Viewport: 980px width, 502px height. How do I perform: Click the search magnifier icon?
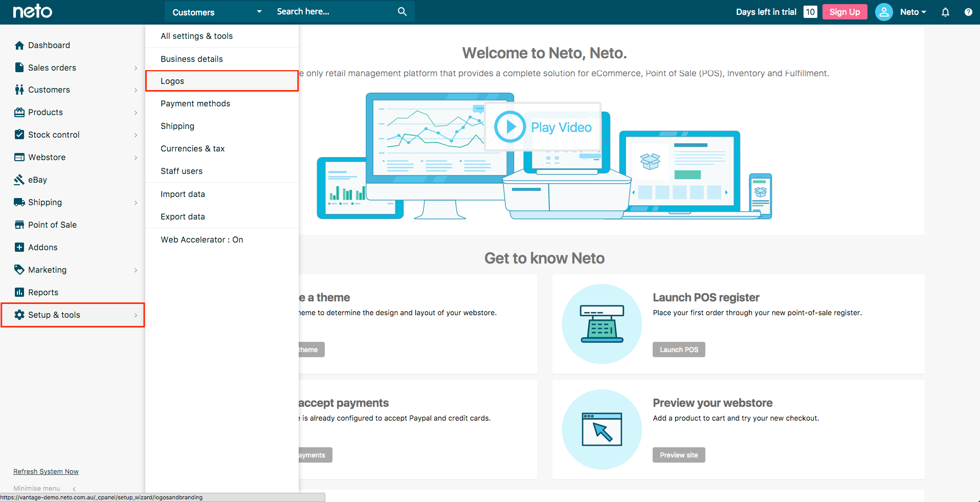click(x=402, y=11)
